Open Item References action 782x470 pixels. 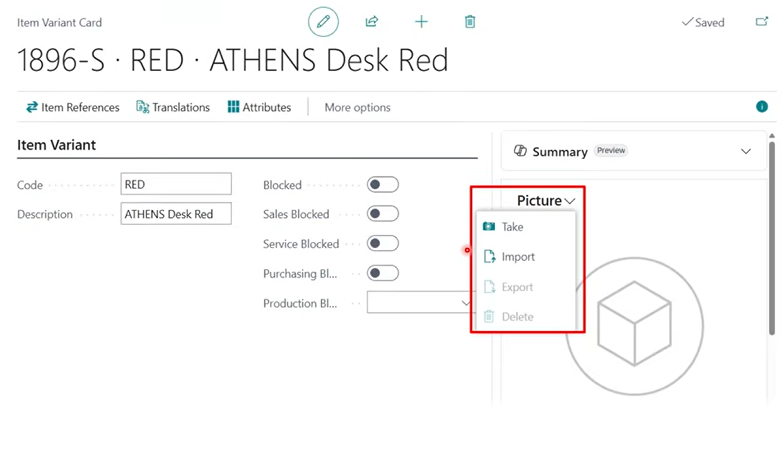coord(72,107)
